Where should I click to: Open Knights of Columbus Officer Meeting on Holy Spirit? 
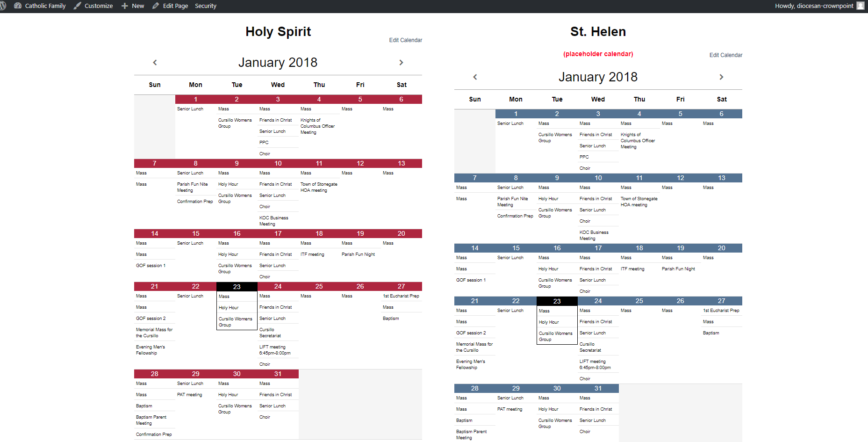coord(317,126)
